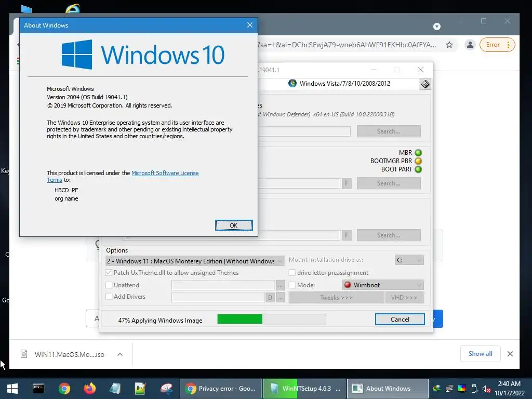Open the Tweaks >>> button
Screen dimensions: 532x399
(x=336, y=298)
